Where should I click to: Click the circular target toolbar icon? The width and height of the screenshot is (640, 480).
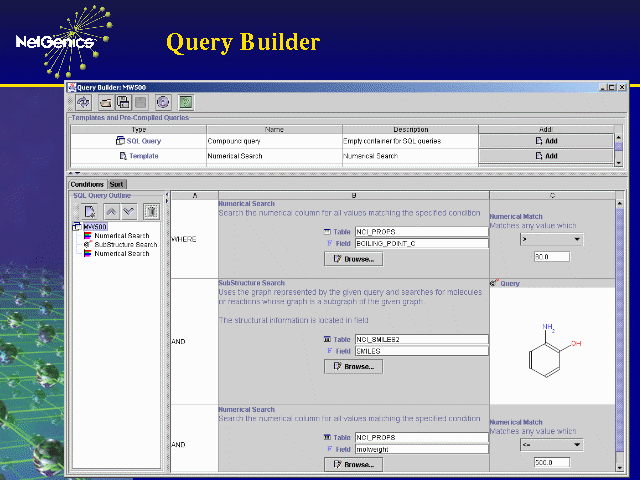coord(163,102)
